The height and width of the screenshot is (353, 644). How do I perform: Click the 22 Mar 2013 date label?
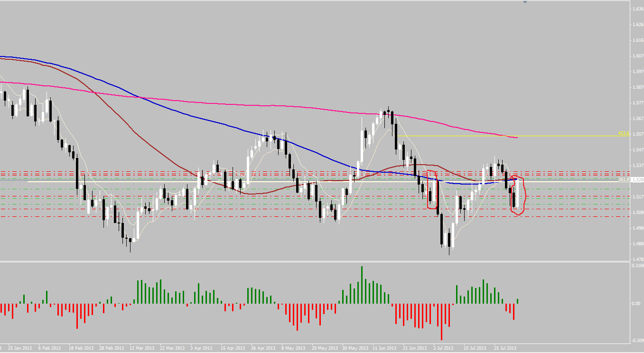click(173, 348)
